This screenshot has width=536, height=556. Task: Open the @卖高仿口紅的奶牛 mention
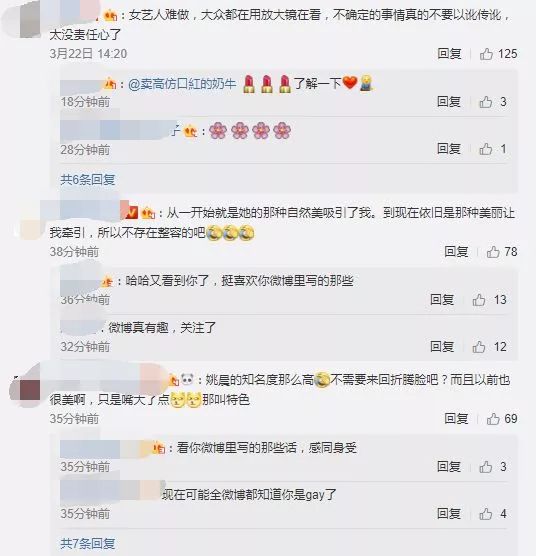pos(182,84)
